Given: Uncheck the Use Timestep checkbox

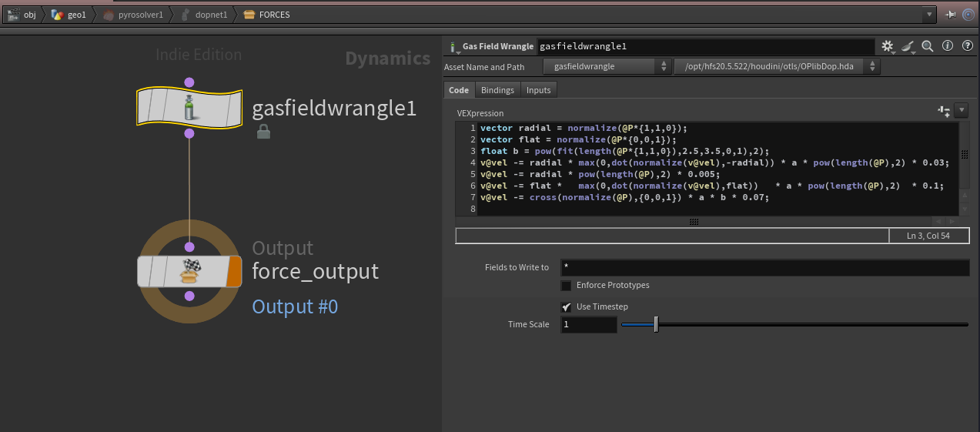Looking at the screenshot, I should 567,306.
